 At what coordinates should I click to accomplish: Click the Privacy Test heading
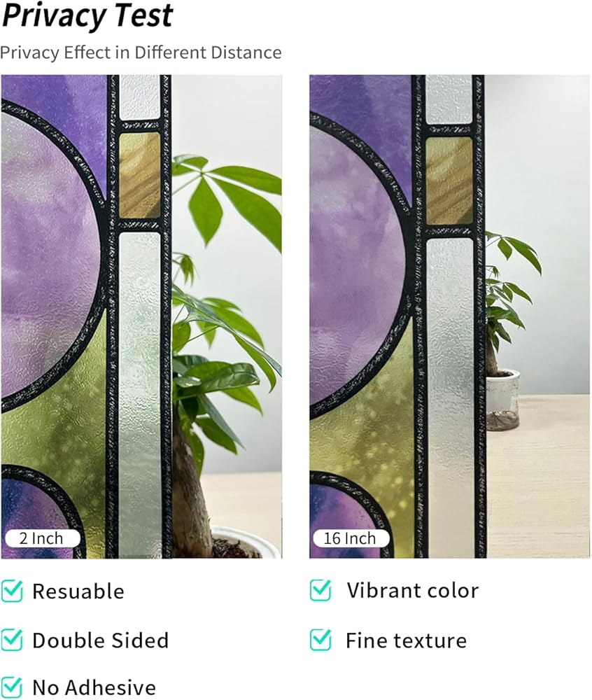88,15
